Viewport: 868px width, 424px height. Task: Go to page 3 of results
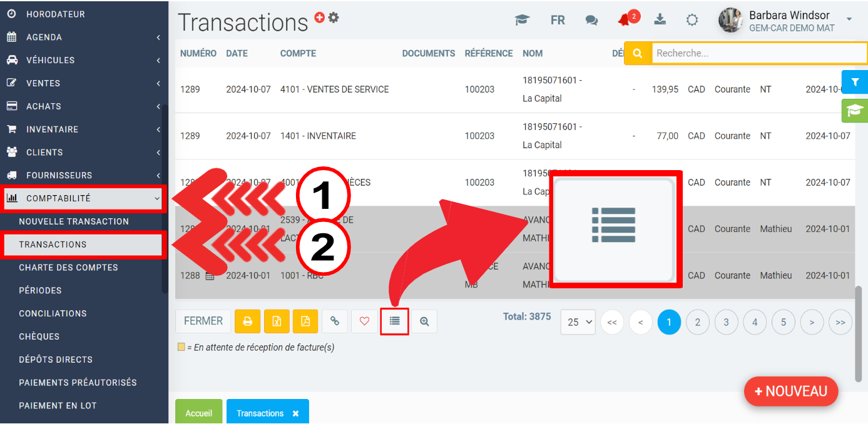point(726,322)
